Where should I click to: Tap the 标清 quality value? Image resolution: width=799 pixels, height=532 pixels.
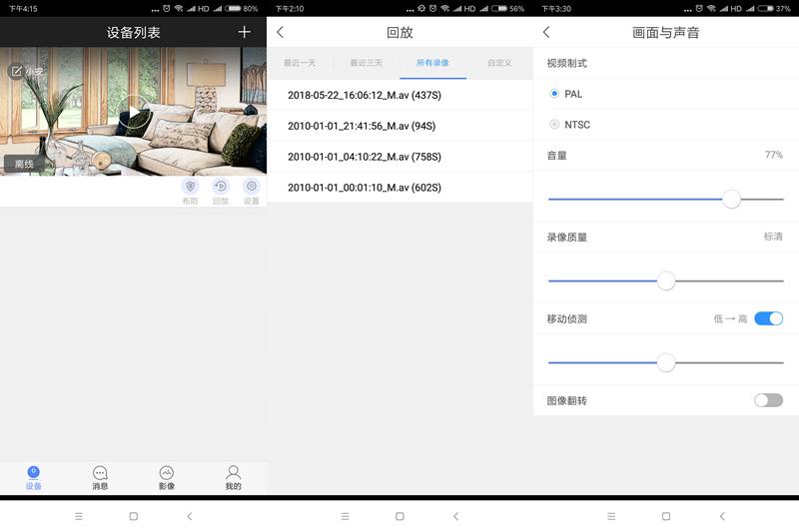point(773,237)
